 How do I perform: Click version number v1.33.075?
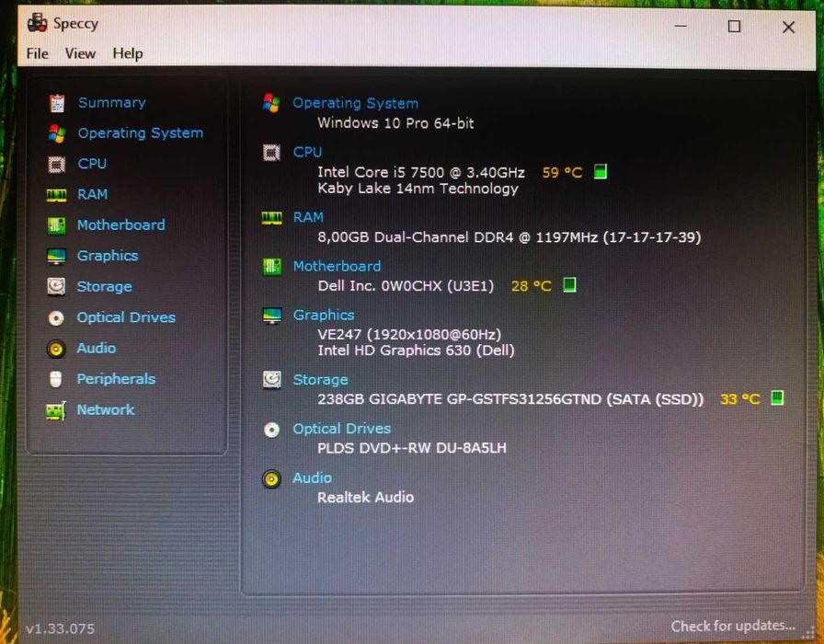pos(61,628)
